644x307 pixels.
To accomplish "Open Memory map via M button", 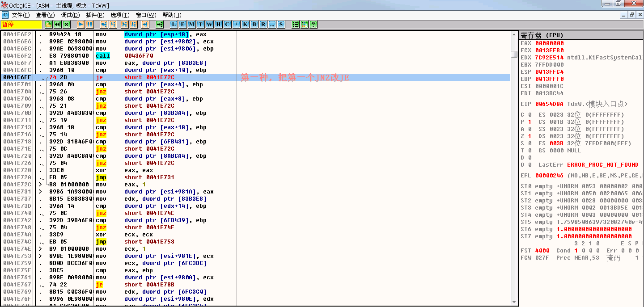I will click(191, 24).
